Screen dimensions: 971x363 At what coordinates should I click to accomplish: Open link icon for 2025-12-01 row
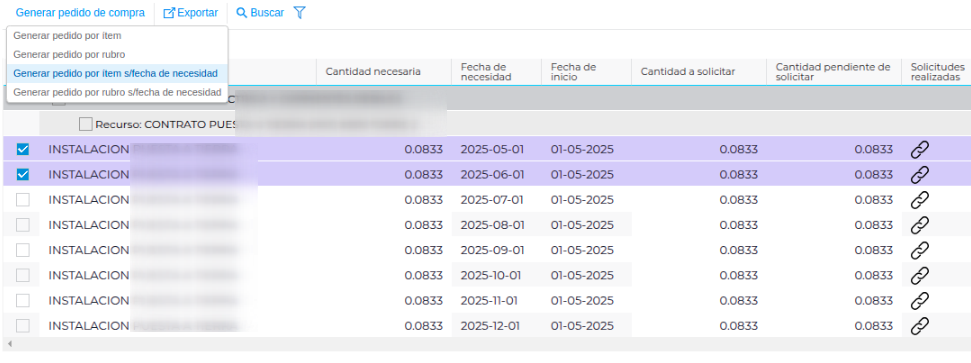(920, 325)
